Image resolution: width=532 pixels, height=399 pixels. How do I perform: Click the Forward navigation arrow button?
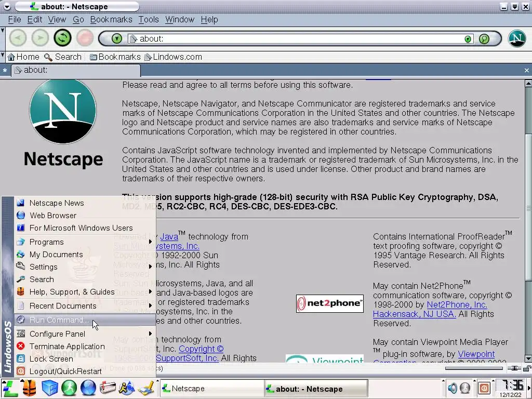[40, 37]
